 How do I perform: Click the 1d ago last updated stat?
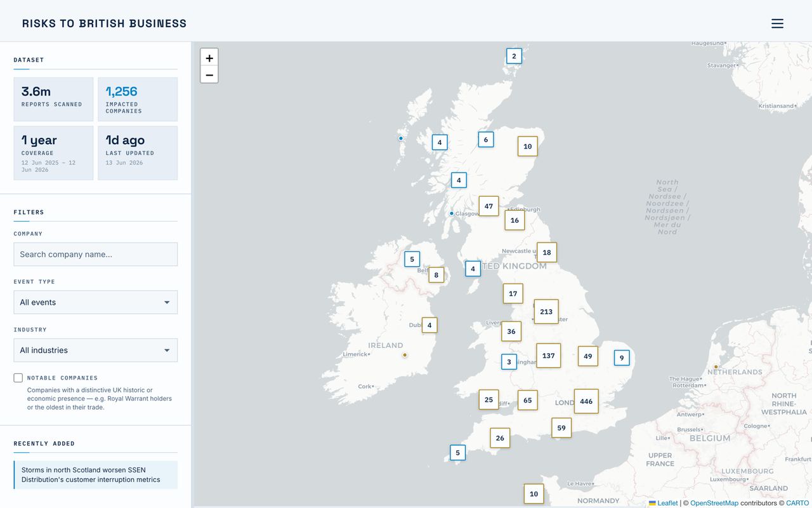point(138,153)
